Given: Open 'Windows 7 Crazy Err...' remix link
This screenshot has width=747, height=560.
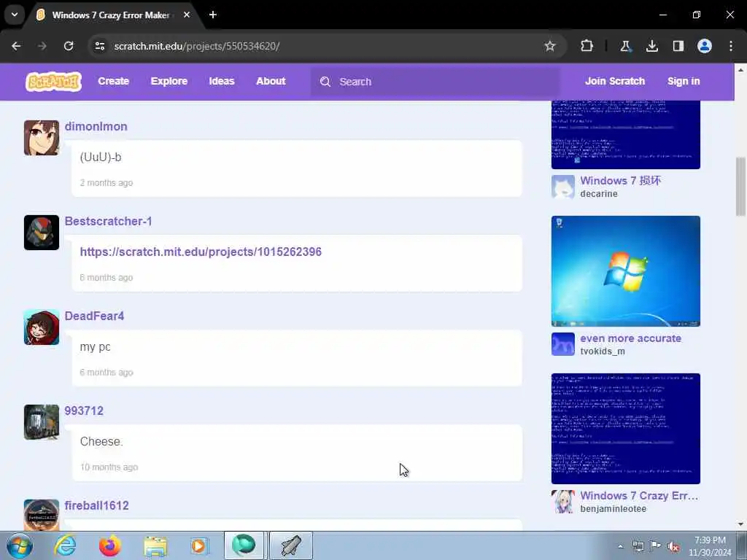Looking at the screenshot, I should [x=639, y=496].
